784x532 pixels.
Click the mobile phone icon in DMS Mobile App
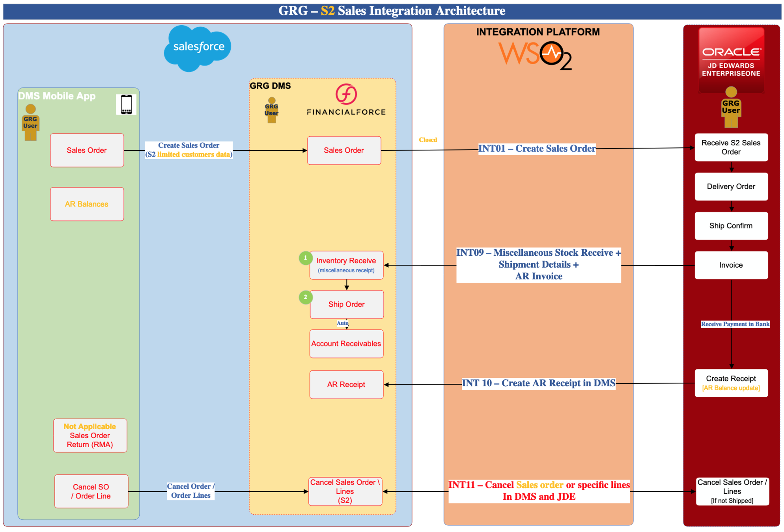126,104
